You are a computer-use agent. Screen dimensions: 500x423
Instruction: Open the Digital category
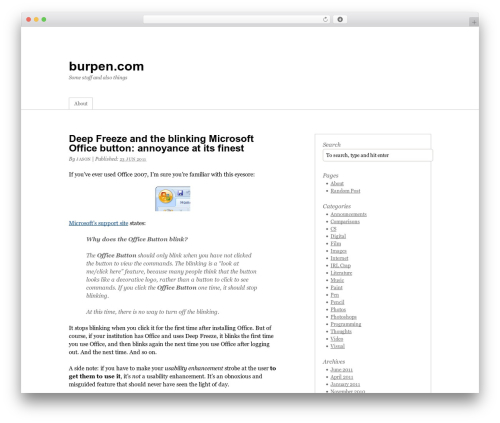point(338,236)
